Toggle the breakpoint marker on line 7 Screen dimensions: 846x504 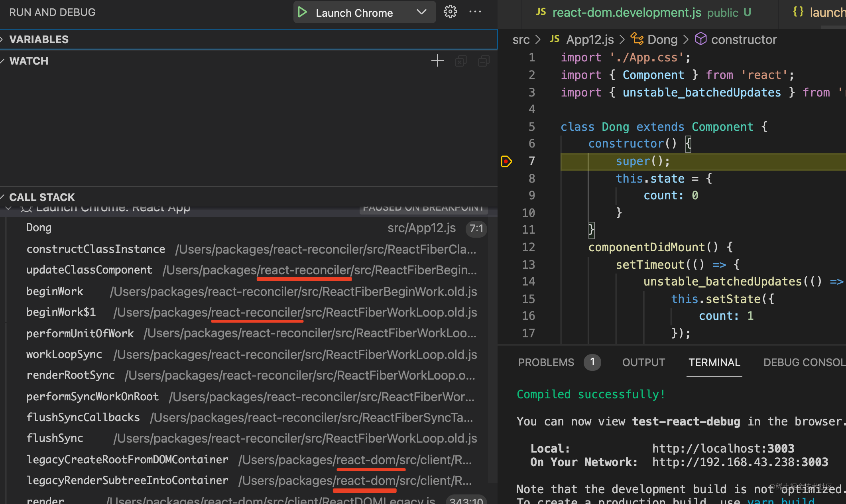(506, 161)
